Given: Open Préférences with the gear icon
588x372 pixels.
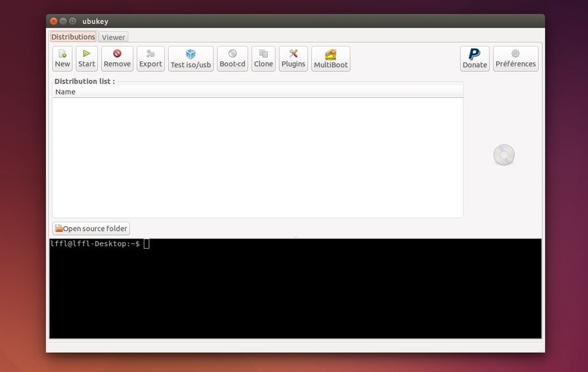Looking at the screenshot, I should coord(515,54).
